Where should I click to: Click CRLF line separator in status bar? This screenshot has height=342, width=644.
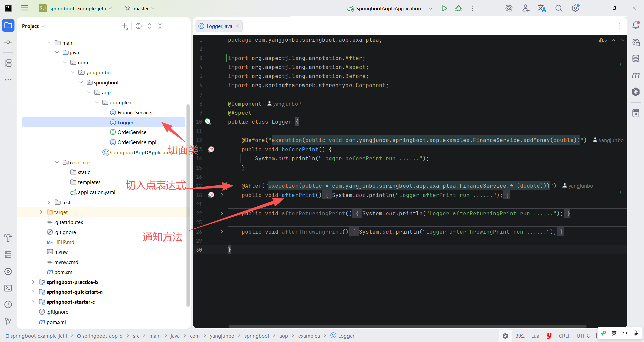click(x=564, y=336)
